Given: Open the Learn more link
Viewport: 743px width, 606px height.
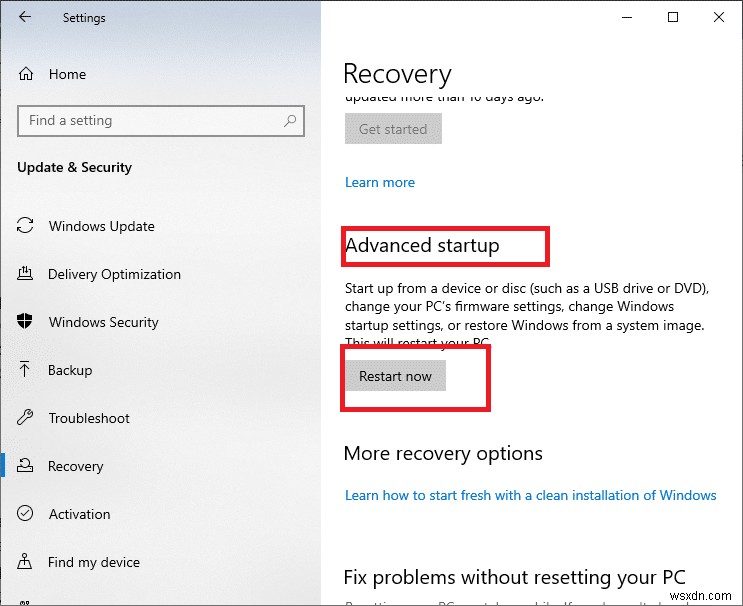Looking at the screenshot, I should (380, 182).
